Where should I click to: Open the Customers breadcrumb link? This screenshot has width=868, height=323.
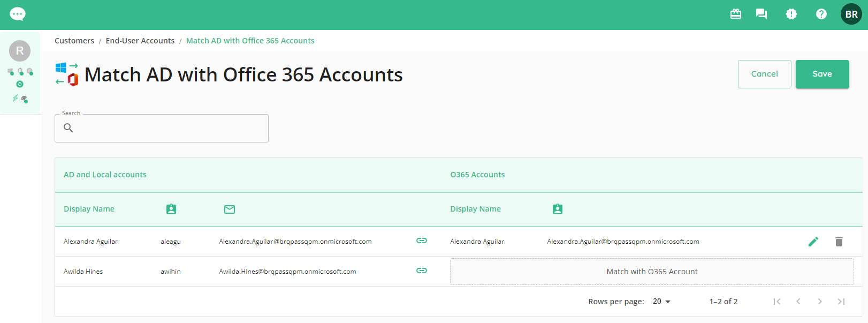click(74, 41)
